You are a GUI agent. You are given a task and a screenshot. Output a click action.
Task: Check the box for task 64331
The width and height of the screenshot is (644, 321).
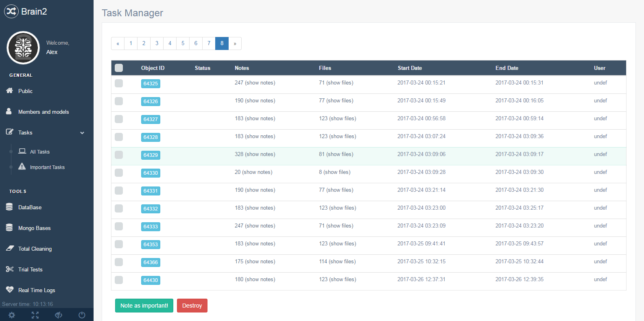click(x=119, y=191)
